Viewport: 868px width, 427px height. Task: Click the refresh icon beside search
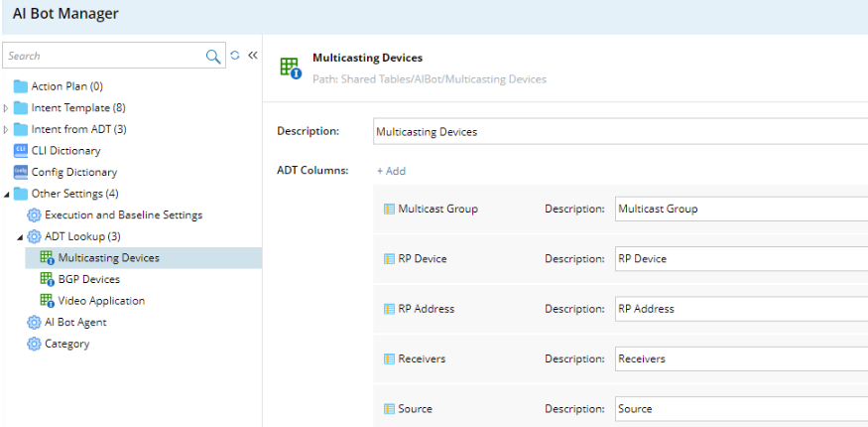pos(235,56)
